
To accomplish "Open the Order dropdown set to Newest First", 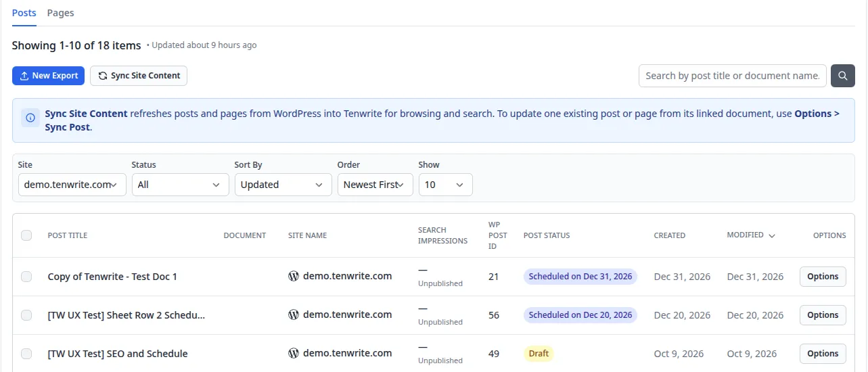I will pos(375,185).
